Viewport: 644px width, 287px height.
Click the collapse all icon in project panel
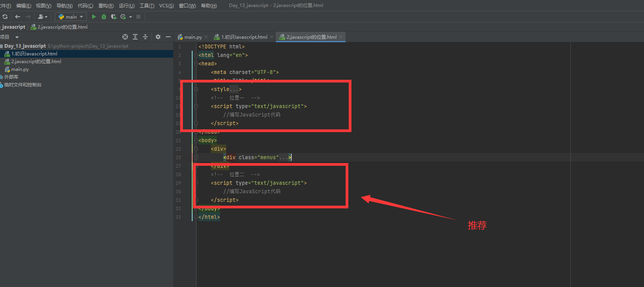point(145,37)
